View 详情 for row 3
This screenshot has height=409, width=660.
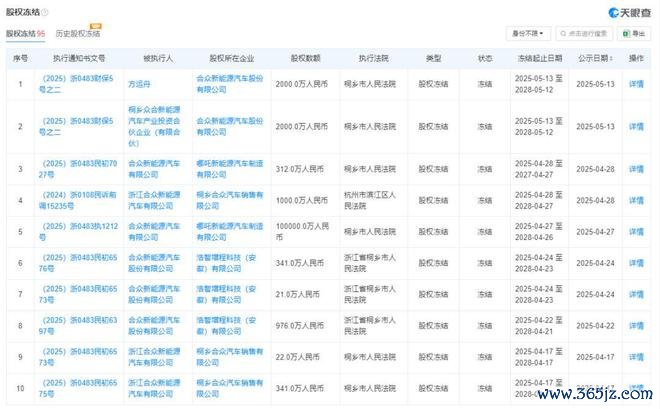click(636, 169)
